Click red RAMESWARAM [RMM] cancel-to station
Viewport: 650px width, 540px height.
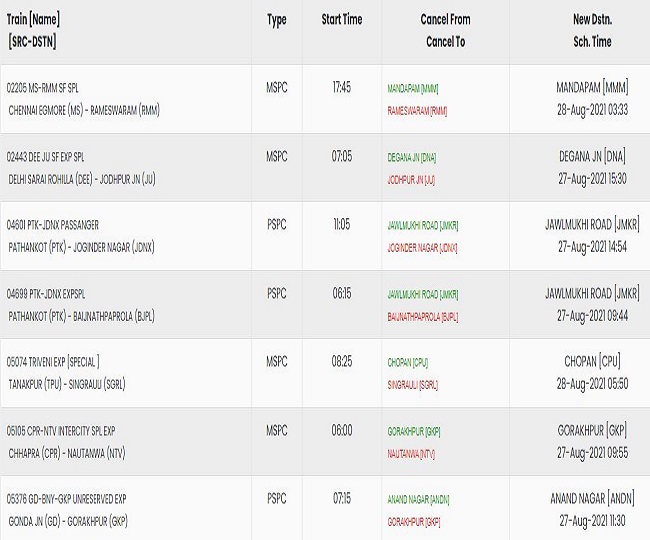tap(417, 111)
